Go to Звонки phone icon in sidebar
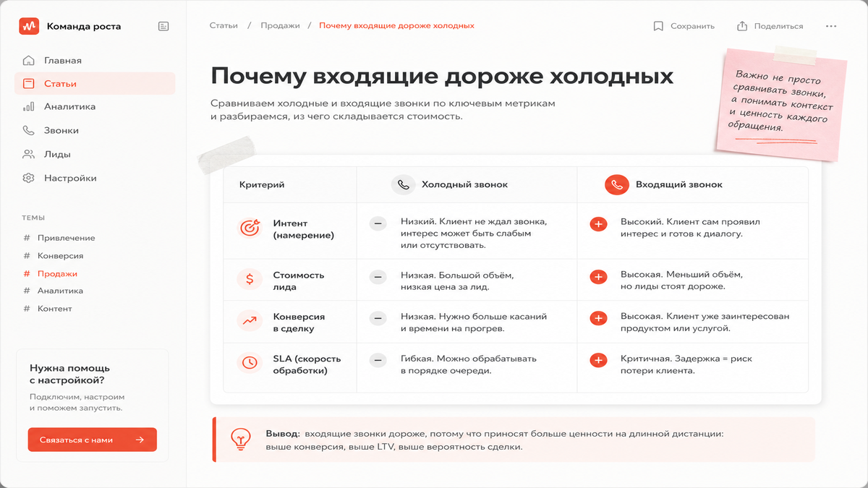 point(29,131)
